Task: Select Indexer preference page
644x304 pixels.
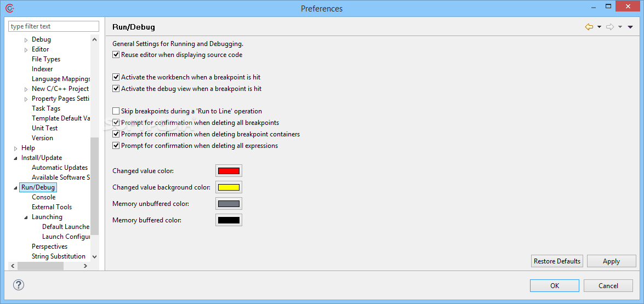Action: pyautogui.click(x=42, y=69)
